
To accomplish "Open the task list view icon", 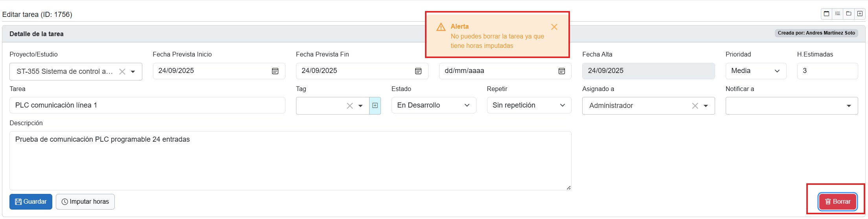I will pyautogui.click(x=838, y=14).
